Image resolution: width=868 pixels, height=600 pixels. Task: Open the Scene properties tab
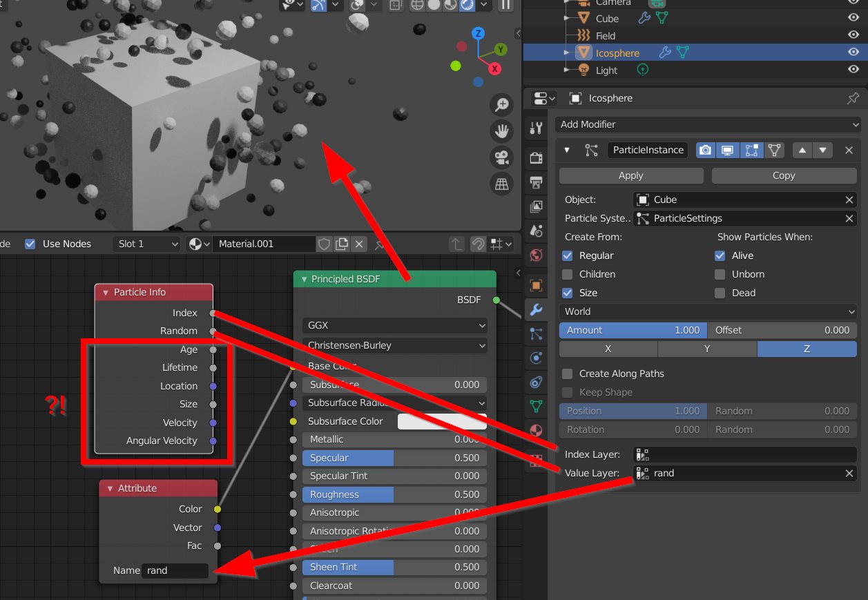(536, 231)
